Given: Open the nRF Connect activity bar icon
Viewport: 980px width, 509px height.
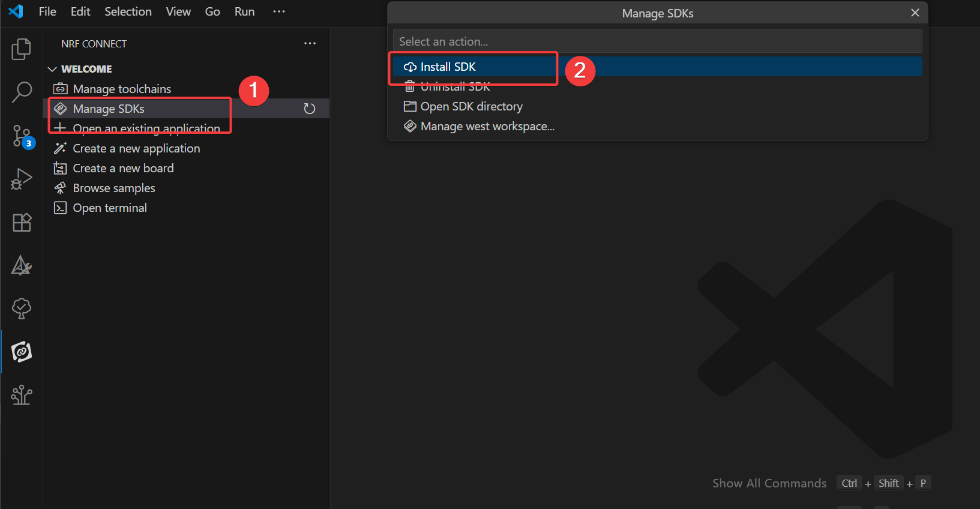Looking at the screenshot, I should coord(22,352).
